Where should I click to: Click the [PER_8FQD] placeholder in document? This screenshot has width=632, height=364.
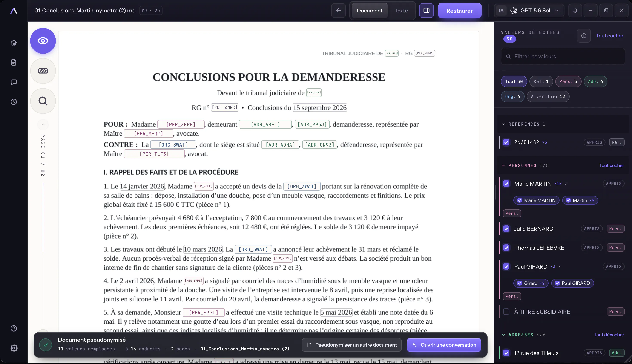click(149, 134)
